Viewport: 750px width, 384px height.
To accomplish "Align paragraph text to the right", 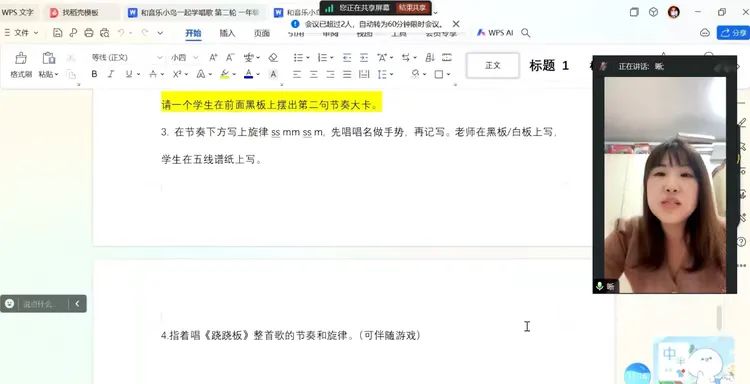I will pos(331,74).
